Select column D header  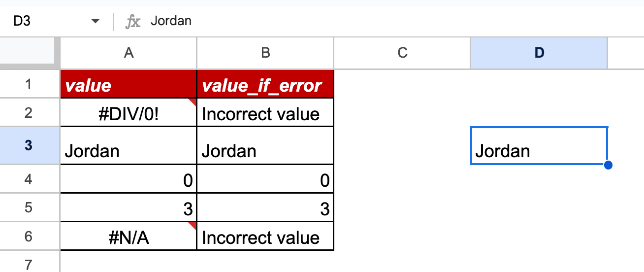coord(539,53)
